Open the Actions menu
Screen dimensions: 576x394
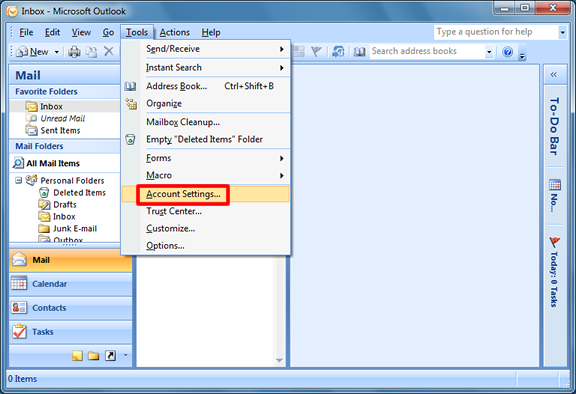(174, 32)
